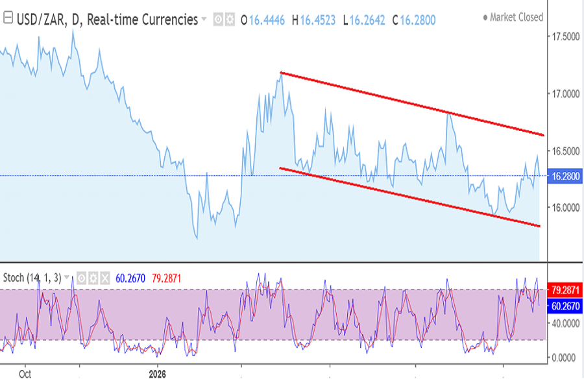Screen dimensions: 584x392
Task: Collapse the USD/ZAR legend with minus box
Action: [x=8, y=18]
